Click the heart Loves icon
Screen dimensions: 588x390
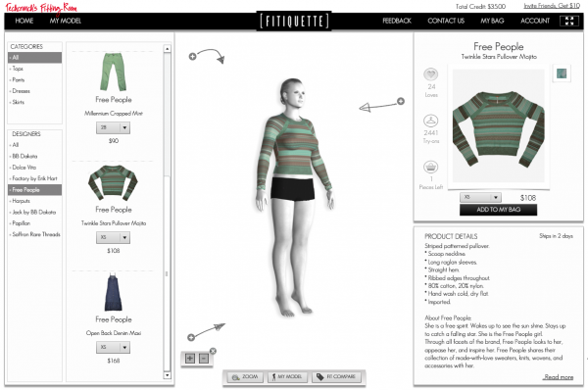(x=431, y=74)
